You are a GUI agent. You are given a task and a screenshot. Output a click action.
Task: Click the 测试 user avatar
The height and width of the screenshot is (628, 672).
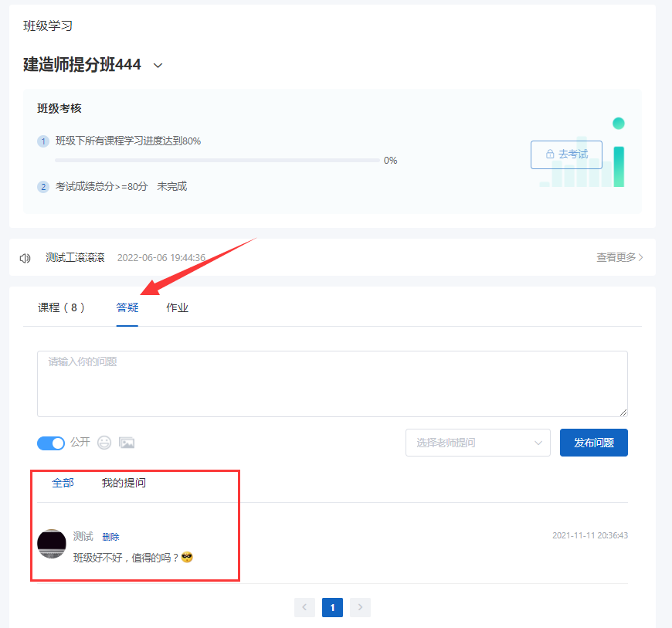pyautogui.click(x=52, y=544)
